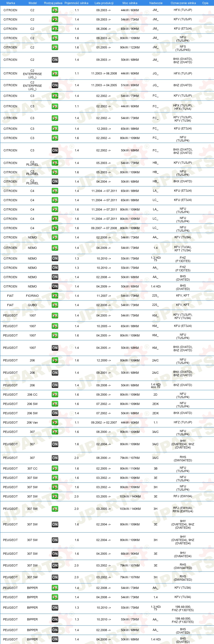Click petrol icon in Bipper 04.2008 54kW/73KM row

coord(55,597)
